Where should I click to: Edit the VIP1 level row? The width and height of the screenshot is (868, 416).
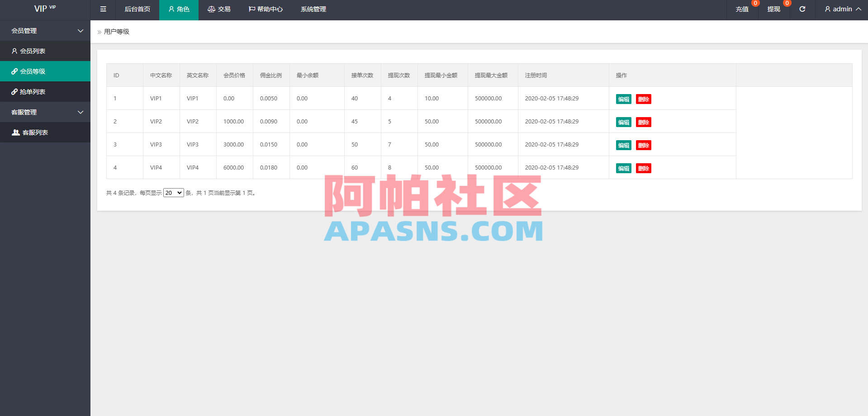623,99
